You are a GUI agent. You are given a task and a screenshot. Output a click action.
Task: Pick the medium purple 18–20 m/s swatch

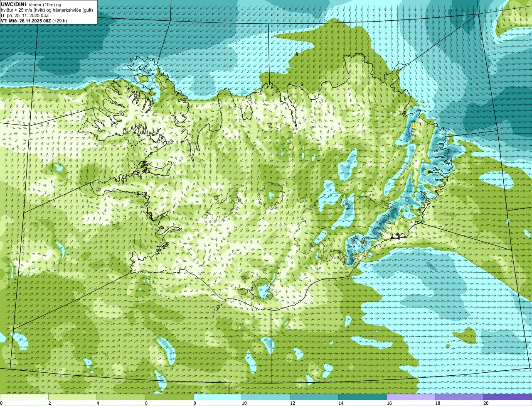[459, 397]
